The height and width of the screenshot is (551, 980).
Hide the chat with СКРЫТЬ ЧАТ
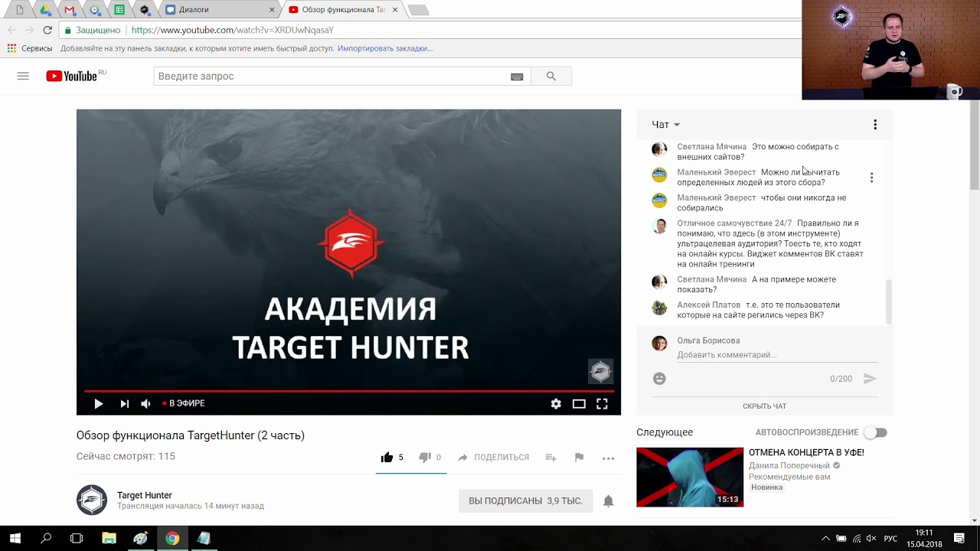coord(764,406)
